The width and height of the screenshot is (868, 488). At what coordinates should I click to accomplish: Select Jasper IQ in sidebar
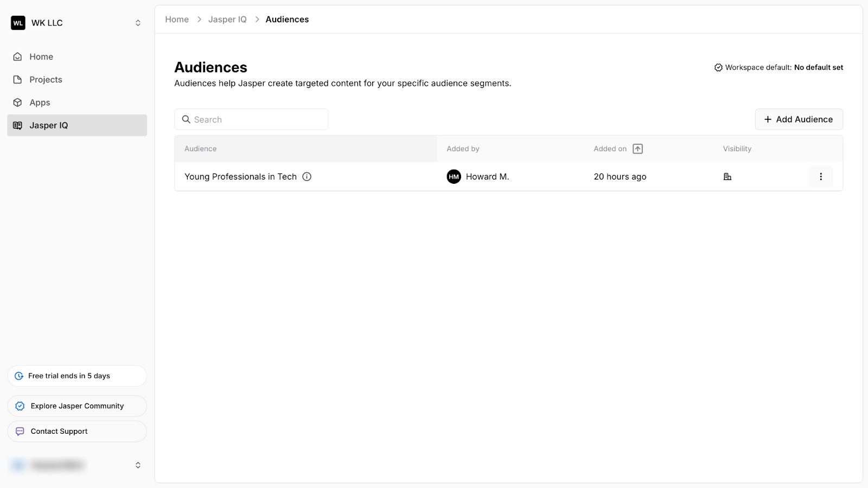click(76, 125)
